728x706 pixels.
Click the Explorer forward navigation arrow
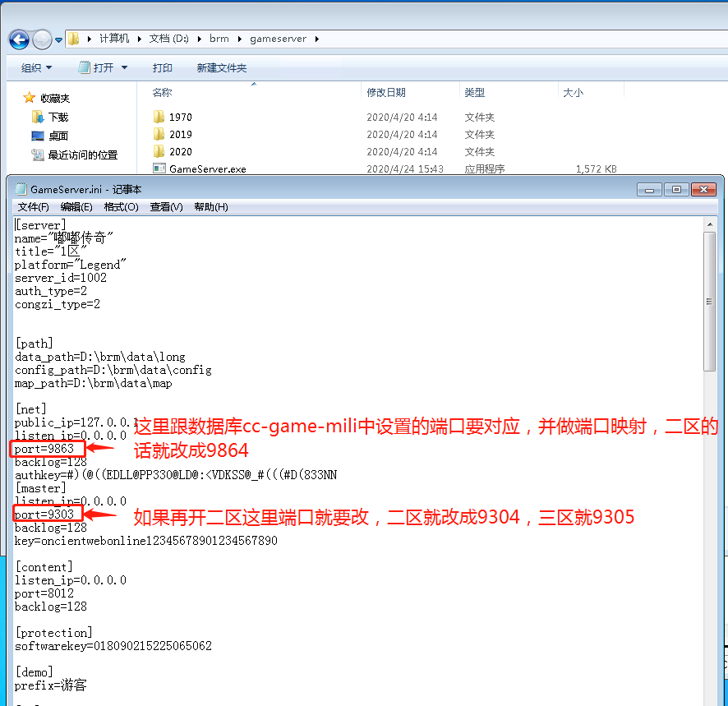coord(43,39)
